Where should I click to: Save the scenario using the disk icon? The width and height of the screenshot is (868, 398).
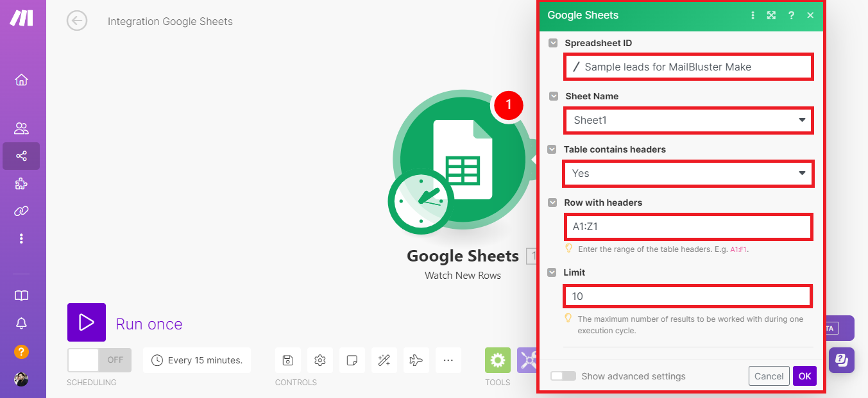pyautogui.click(x=288, y=360)
